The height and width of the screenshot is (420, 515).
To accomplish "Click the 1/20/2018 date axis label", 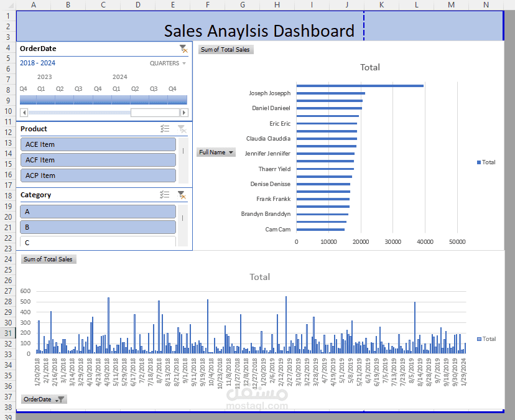I will (37, 372).
